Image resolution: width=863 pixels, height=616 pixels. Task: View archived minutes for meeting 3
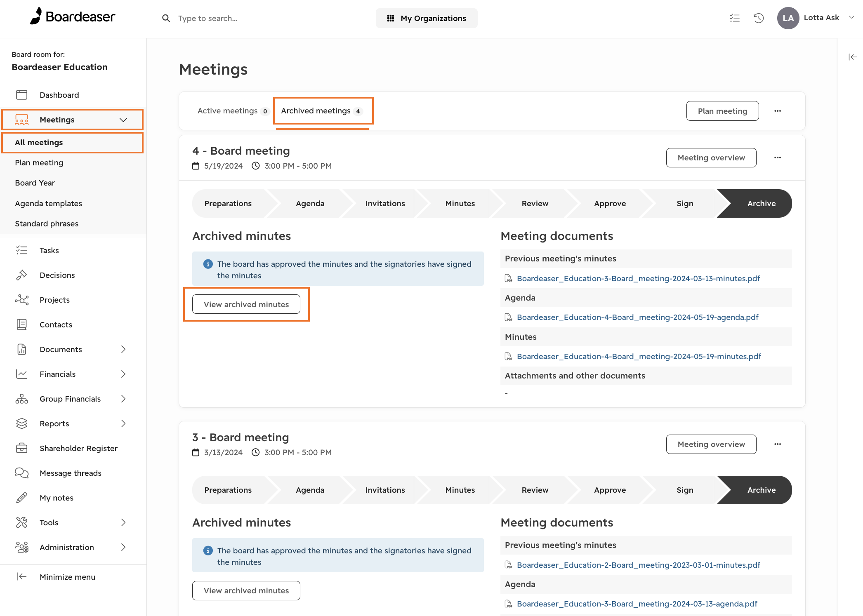pos(246,590)
